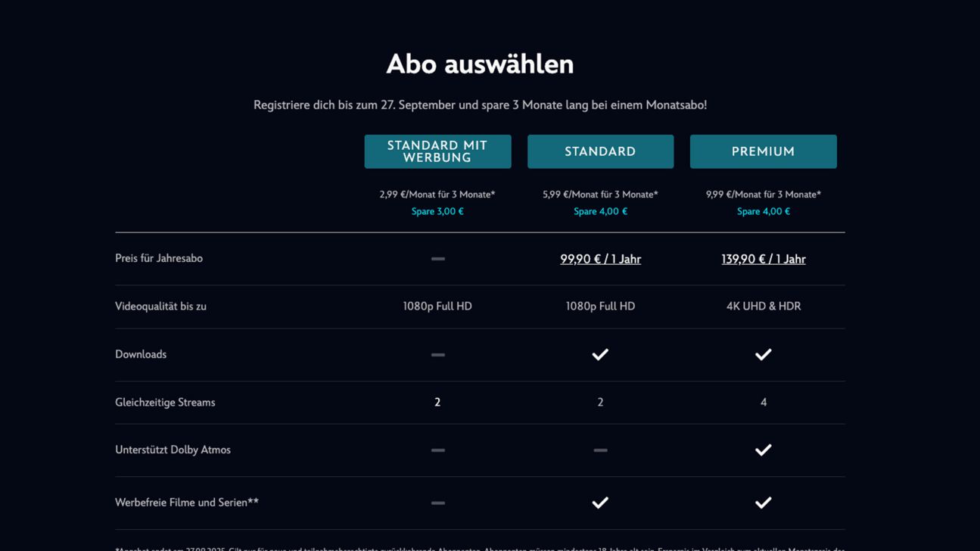Click the Downloads dash under Standard mit Werbung
Viewport: 980px width, 551px height.
tap(437, 354)
